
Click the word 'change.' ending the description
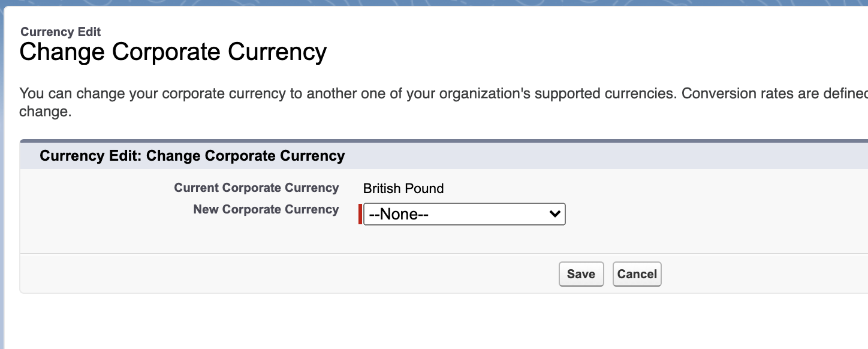pyautogui.click(x=46, y=112)
